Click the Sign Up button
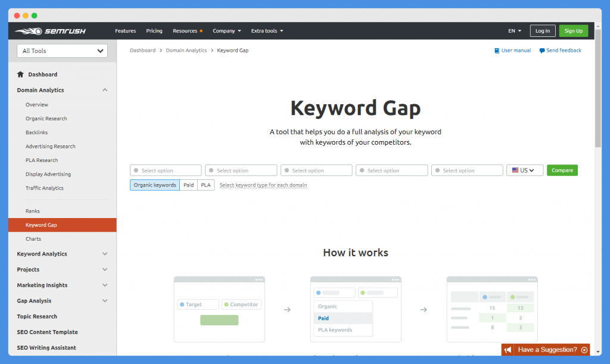The width and height of the screenshot is (610, 364). pyautogui.click(x=574, y=31)
